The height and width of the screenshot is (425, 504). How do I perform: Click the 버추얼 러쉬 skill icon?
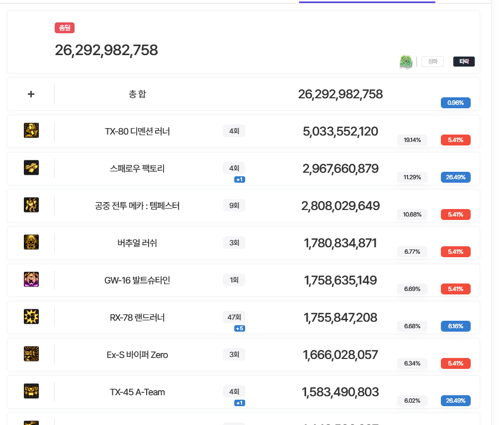pyautogui.click(x=31, y=242)
